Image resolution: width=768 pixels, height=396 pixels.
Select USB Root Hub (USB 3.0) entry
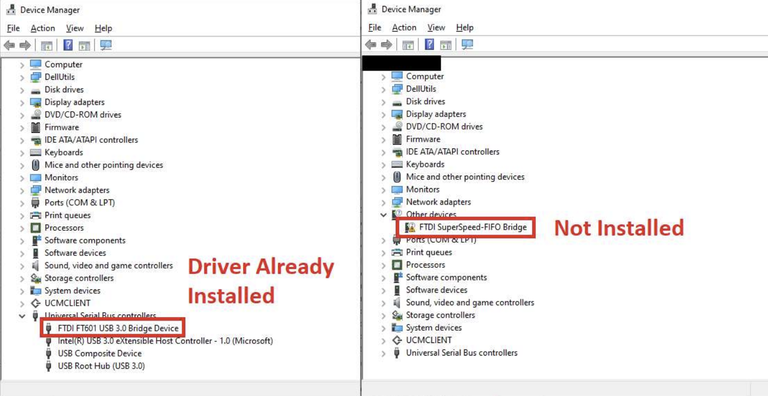click(101, 366)
